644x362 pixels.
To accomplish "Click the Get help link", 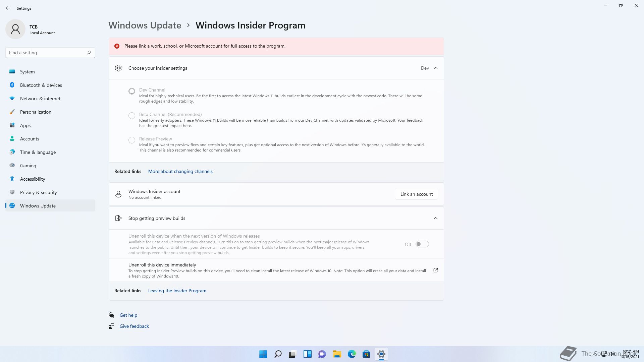I will (128, 315).
